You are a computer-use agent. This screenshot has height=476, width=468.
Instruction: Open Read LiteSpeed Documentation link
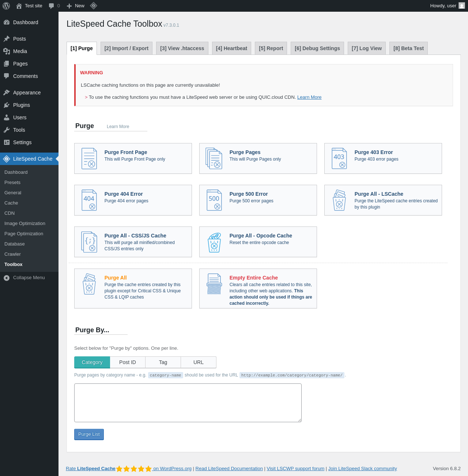coord(229,469)
